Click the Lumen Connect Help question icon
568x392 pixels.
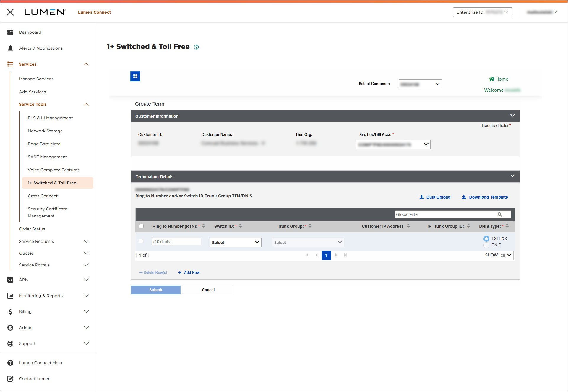pyautogui.click(x=10, y=363)
